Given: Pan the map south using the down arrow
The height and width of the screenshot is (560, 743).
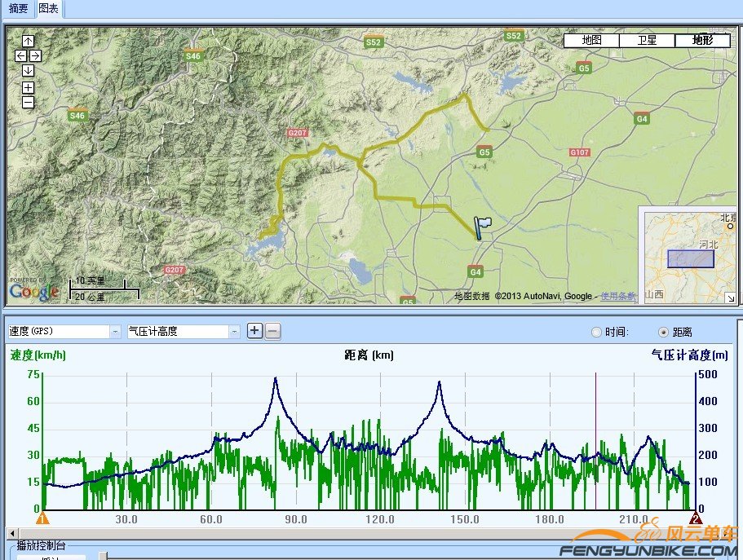Looking at the screenshot, I should (28, 70).
